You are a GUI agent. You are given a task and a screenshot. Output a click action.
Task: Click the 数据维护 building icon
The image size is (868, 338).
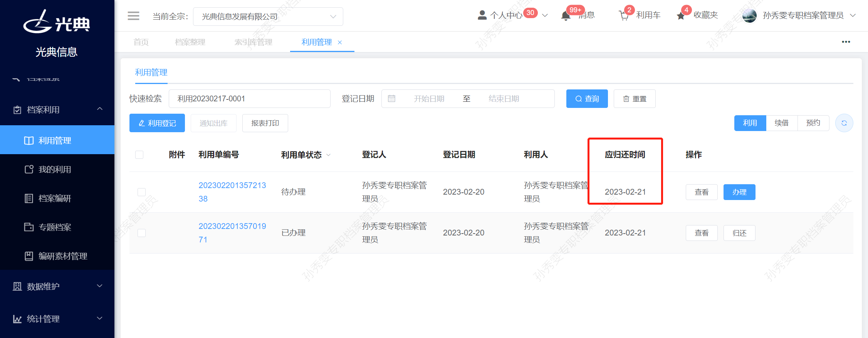17,286
